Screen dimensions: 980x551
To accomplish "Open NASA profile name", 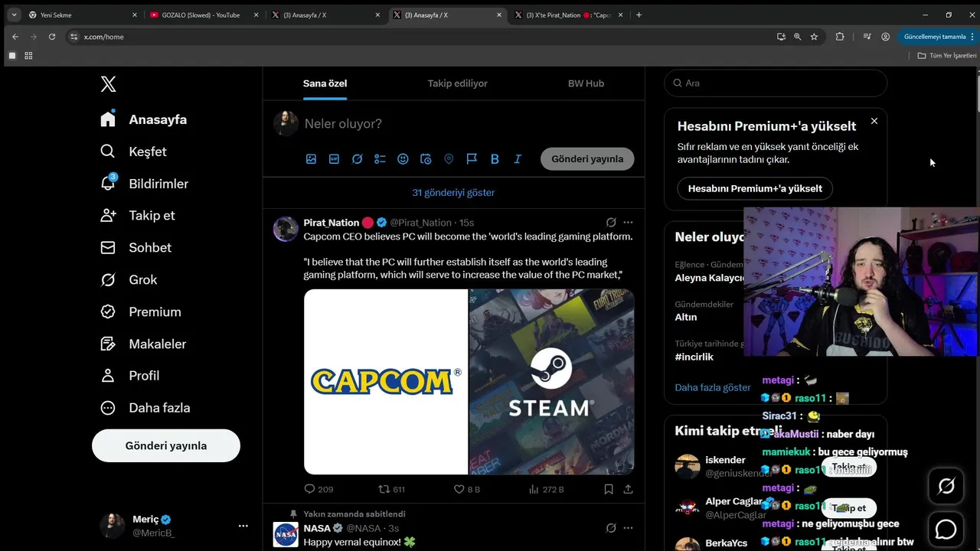I will [317, 528].
